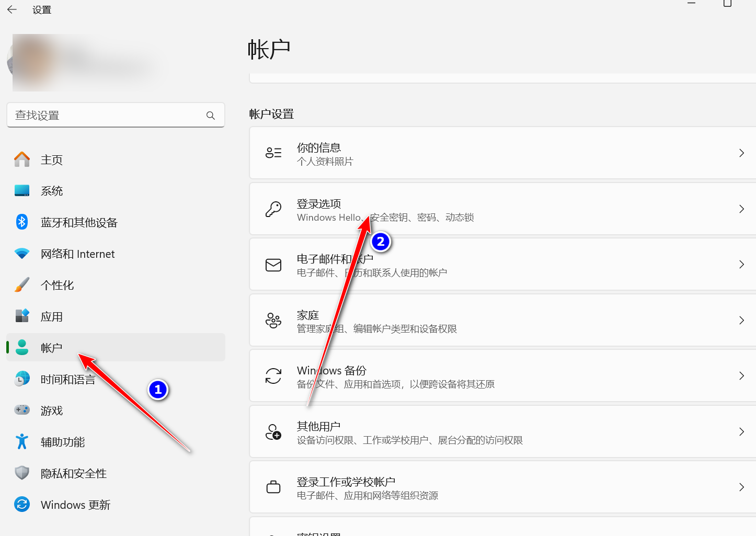The image size is (756, 536).
Task: Click the Bluetooth icon for 蓝牙和其他设备
Action: pyautogui.click(x=21, y=222)
